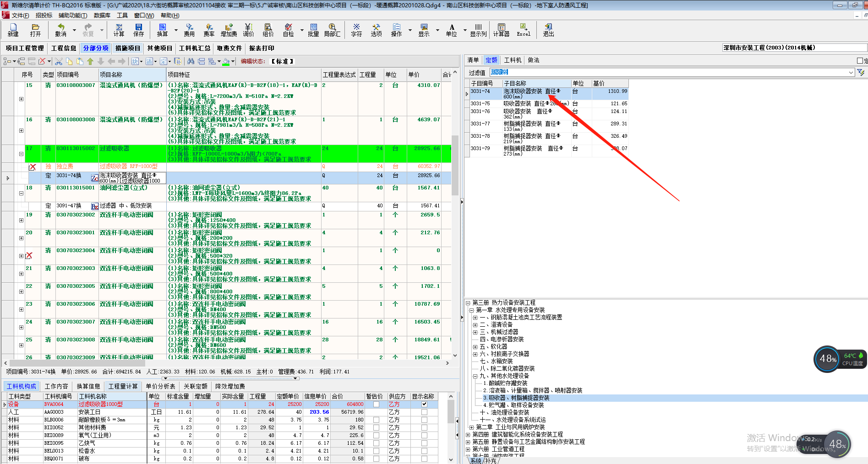Click the 计算 (Calculate) toolbar icon
Image resolution: width=868 pixels, height=464 pixels.
tap(119, 30)
